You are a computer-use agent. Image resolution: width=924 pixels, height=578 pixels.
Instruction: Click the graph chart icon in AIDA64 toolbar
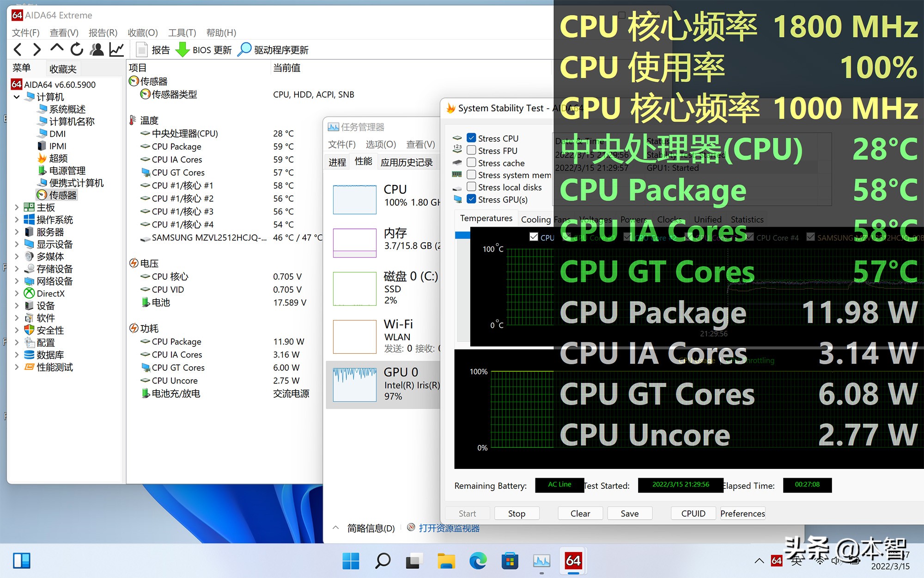tap(116, 49)
